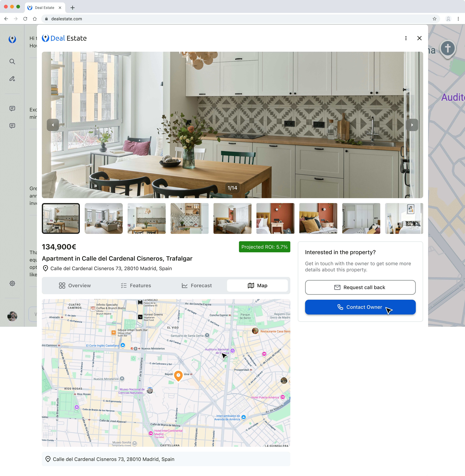
Task: Click the search icon in left sidebar
Action: tap(12, 62)
